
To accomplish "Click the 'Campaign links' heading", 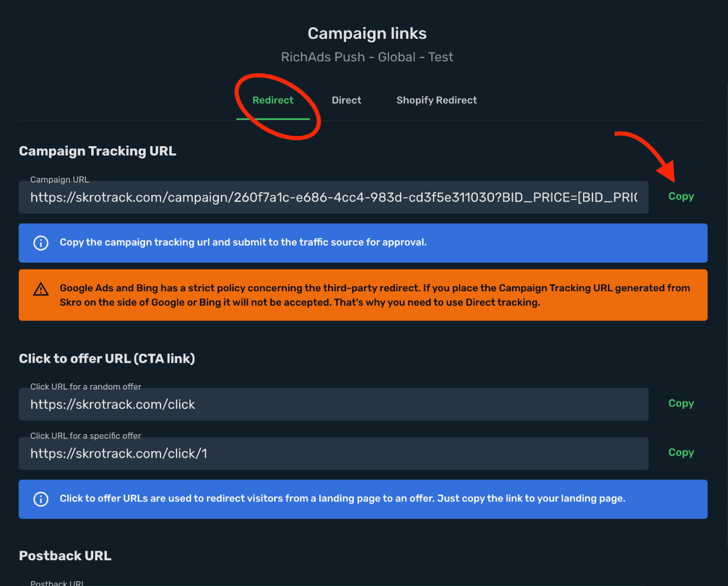I will tap(367, 33).
